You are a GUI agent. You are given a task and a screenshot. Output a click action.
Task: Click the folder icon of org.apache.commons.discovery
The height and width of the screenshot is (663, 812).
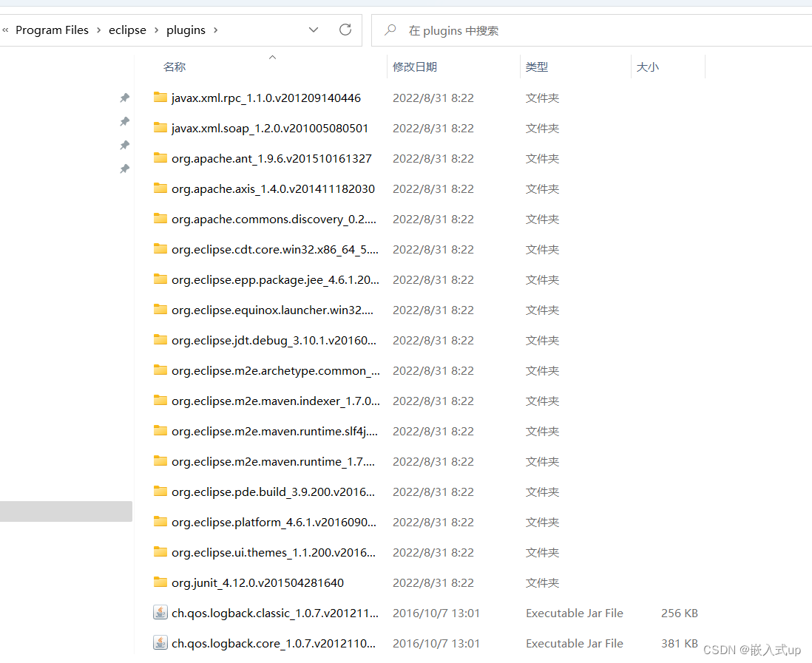(160, 218)
